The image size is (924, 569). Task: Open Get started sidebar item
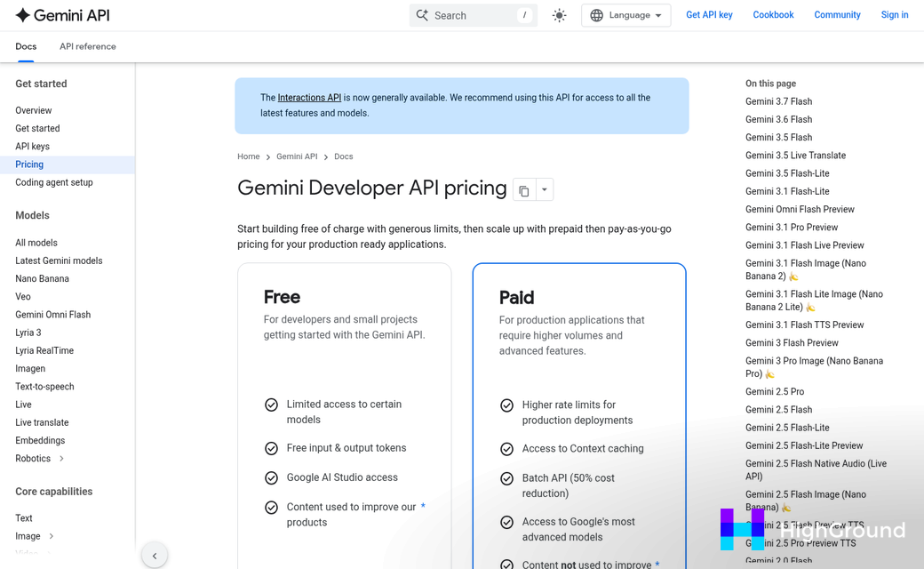[x=37, y=128]
